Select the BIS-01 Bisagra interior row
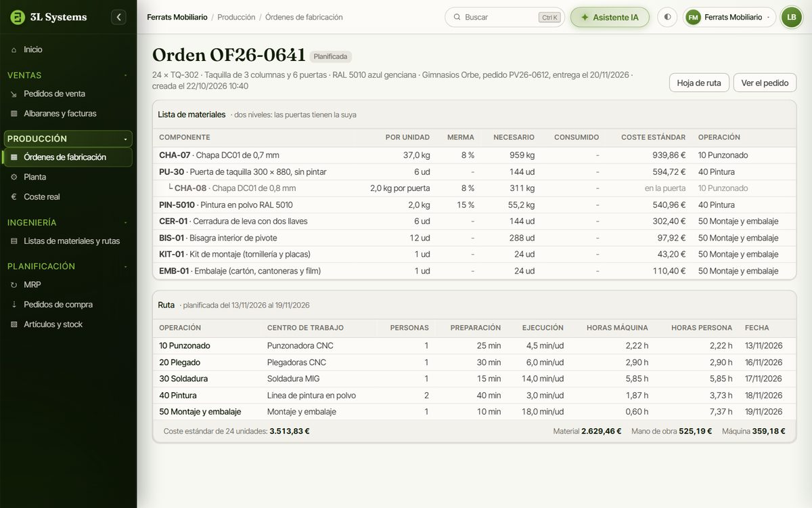Viewport: 812px width, 508px height. (x=474, y=238)
